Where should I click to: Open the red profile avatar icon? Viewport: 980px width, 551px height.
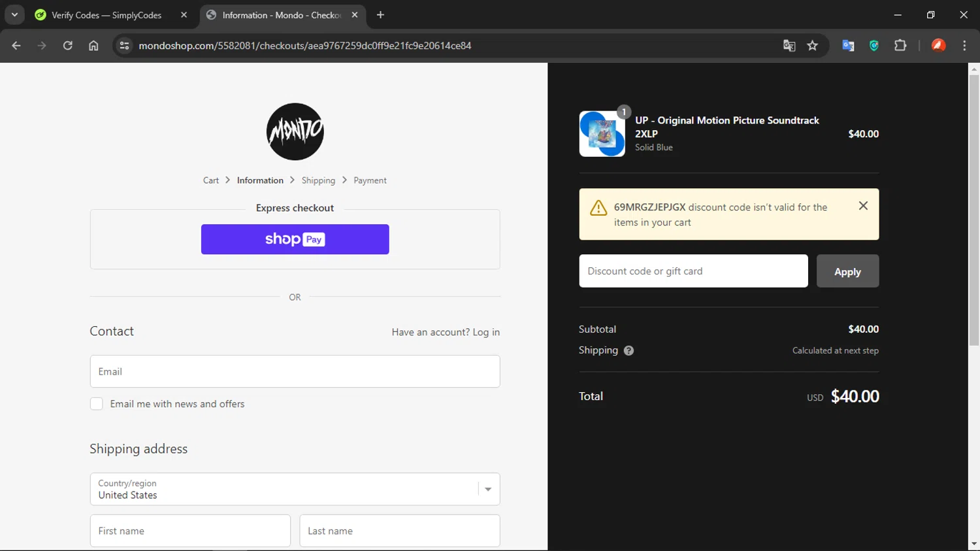(939, 46)
